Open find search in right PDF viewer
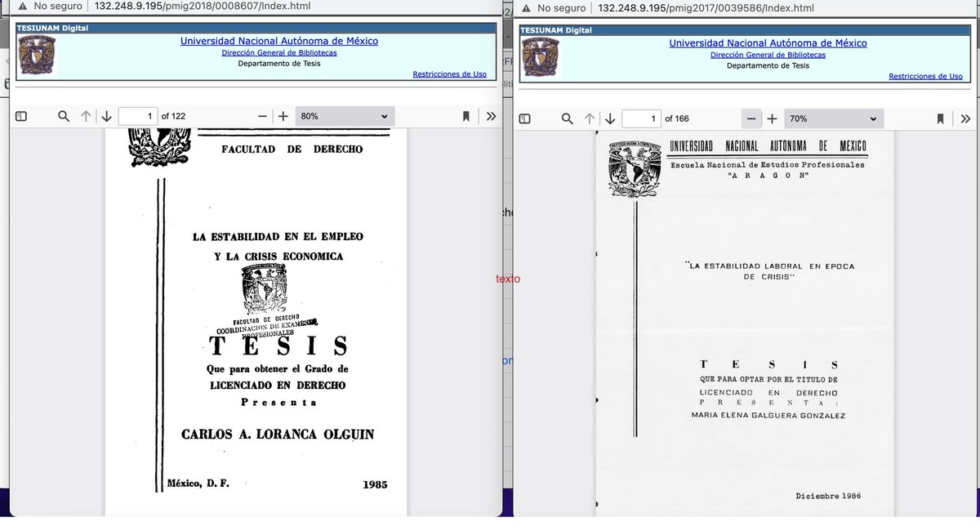Image resolution: width=980 pixels, height=531 pixels. (568, 118)
